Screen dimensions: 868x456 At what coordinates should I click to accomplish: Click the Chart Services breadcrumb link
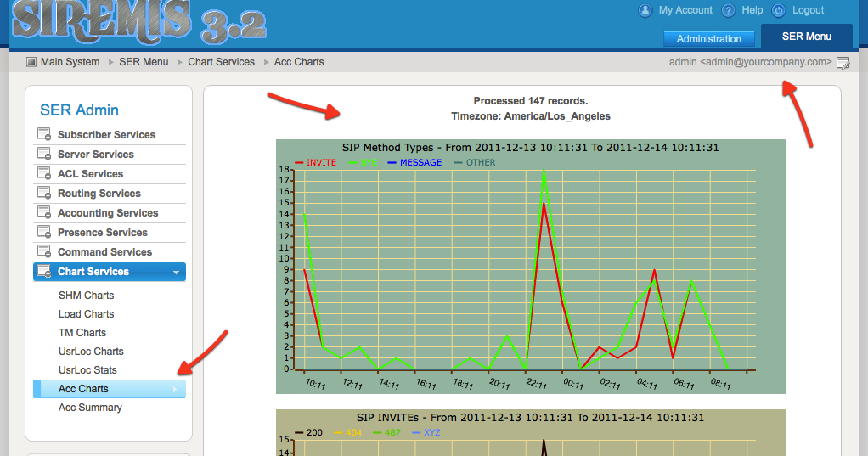pyautogui.click(x=221, y=62)
